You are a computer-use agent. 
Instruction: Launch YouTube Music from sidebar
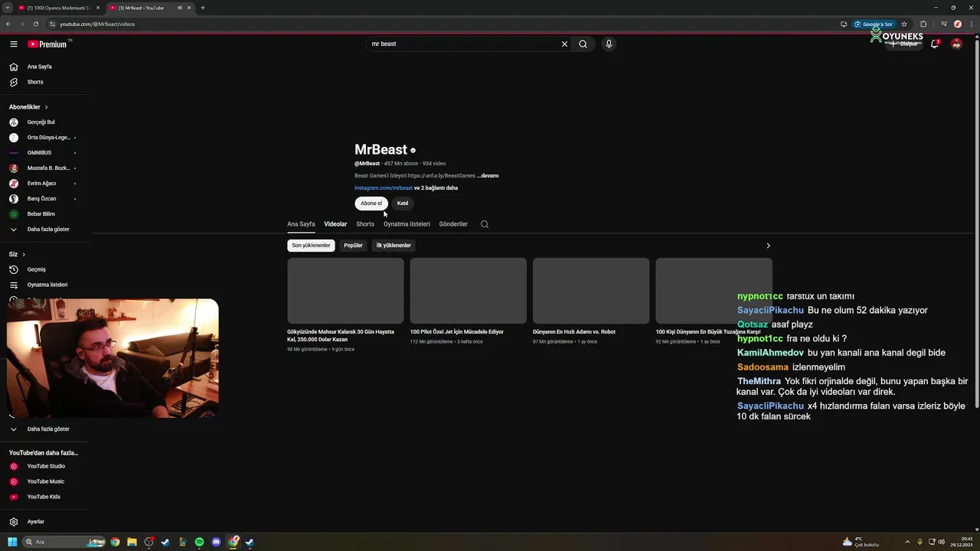click(x=44, y=481)
